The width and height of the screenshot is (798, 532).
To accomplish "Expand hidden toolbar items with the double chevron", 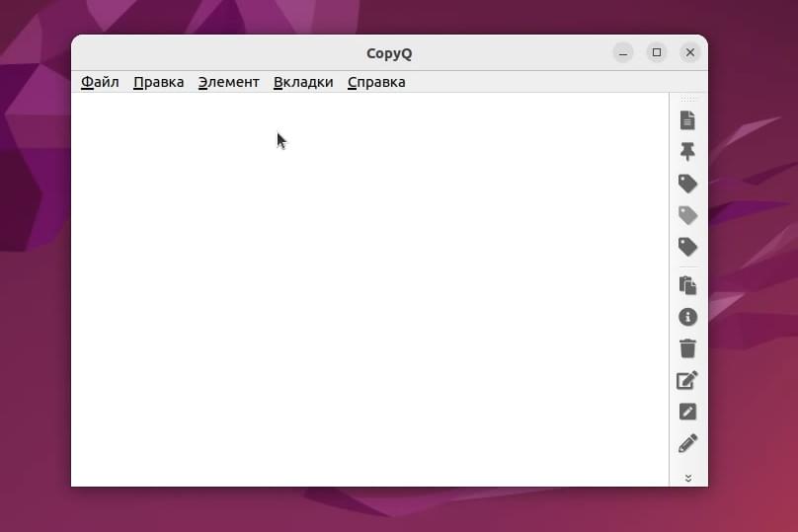I will [x=688, y=478].
